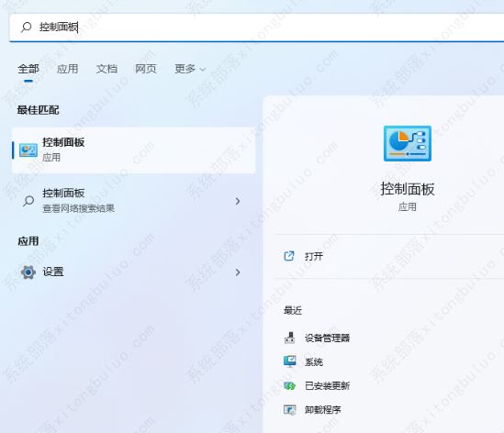The image size is (504, 433).
Task: Click the 卸载程序 icon
Action: tap(289, 410)
